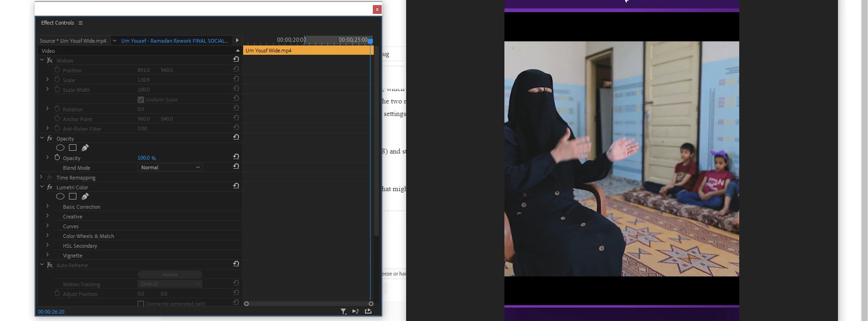Create ellipse mask under Lumetri Color

(60, 196)
